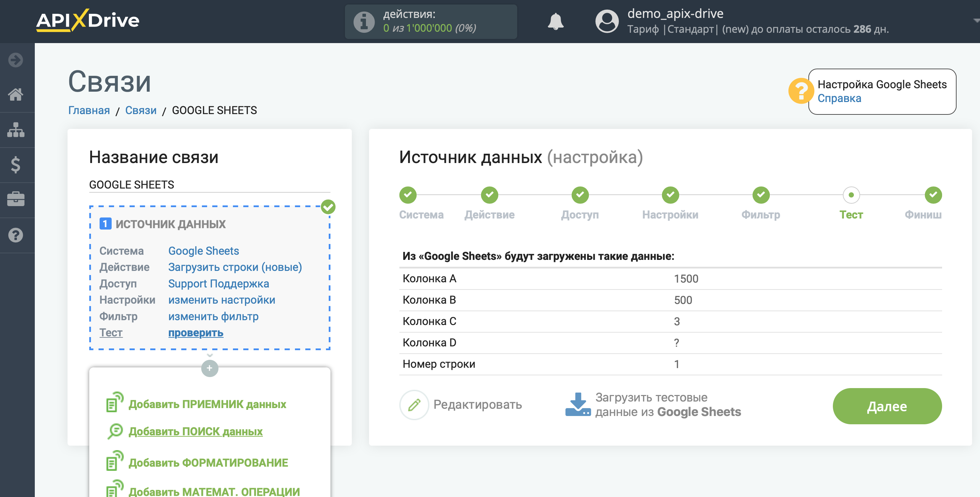This screenshot has width=980, height=497.
Task: Click the Добавить ПРИЕМНИК данных icon
Action: [x=114, y=402]
